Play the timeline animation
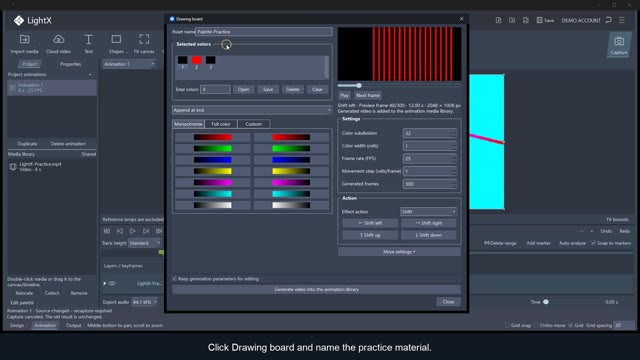The width and height of the screenshot is (640, 360). pos(133,231)
